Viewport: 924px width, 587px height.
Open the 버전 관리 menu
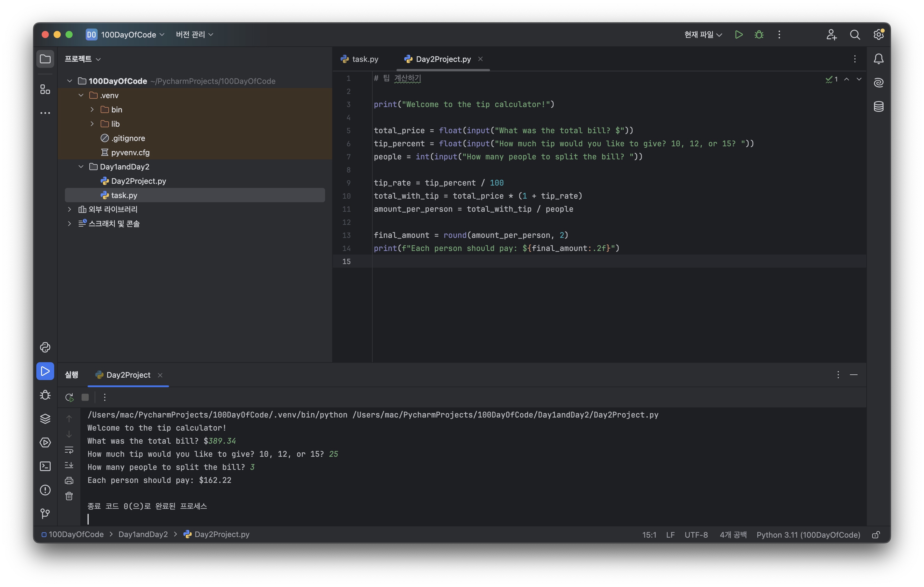pos(194,34)
